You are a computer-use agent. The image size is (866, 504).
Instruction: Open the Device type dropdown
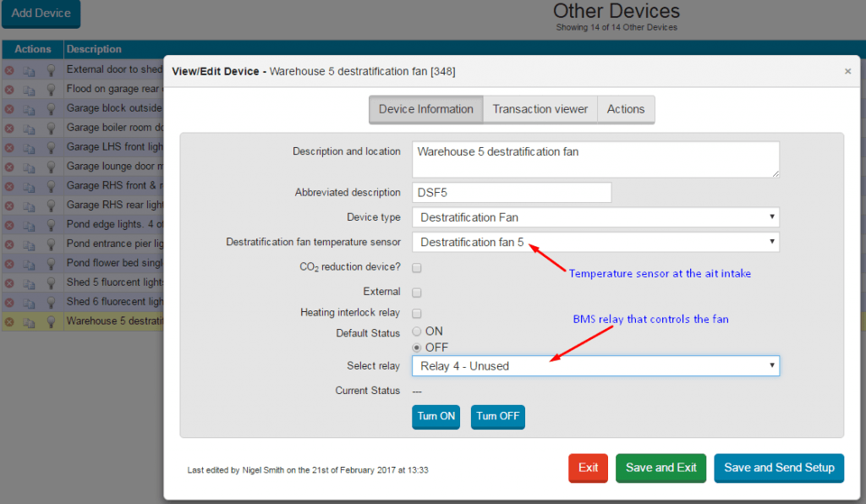(595, 217)
